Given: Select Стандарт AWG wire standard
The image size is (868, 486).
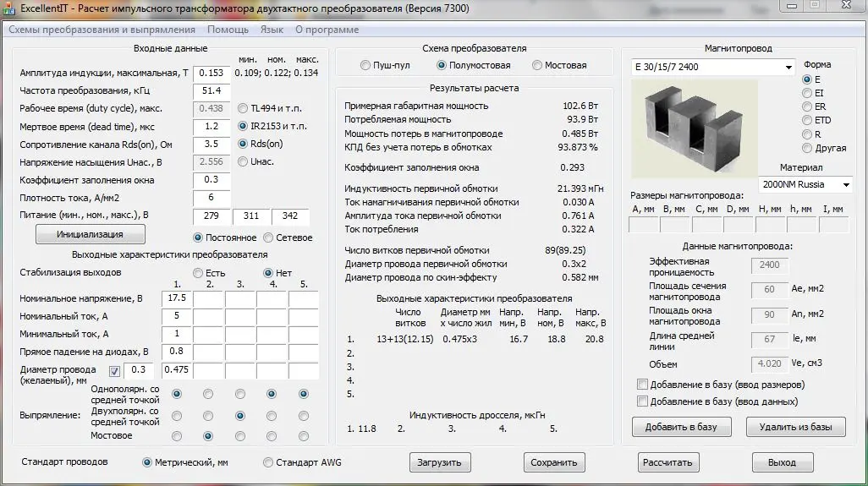Looking at the screenshot, I should [302, 463].
